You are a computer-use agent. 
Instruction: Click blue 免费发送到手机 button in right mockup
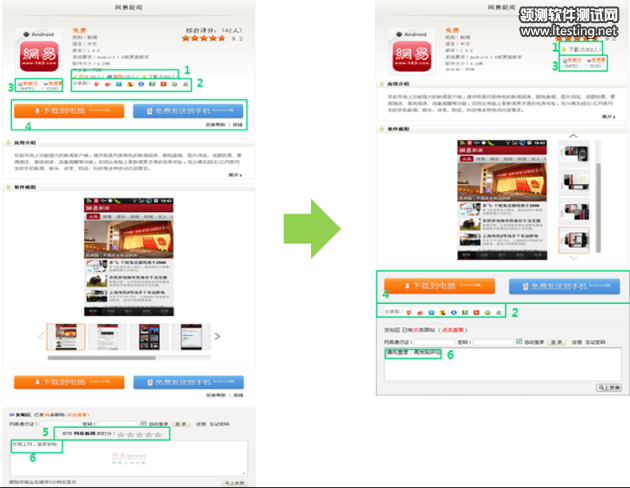tap(565, 286)
